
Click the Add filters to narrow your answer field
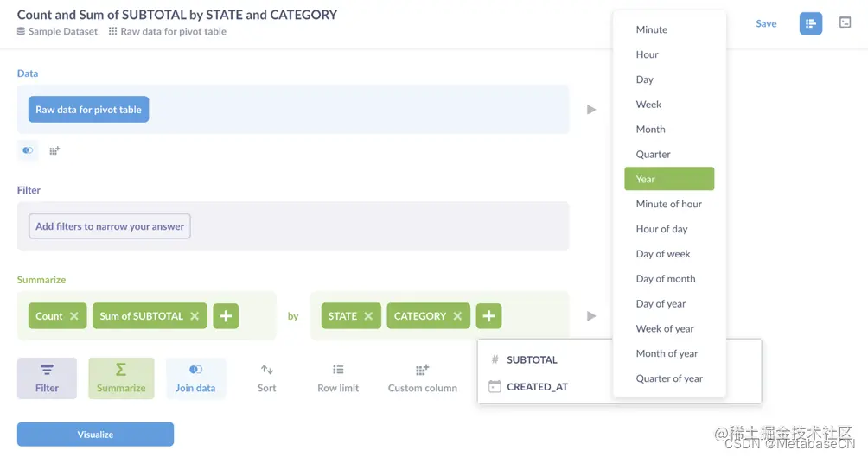click(x=110, y=226)
